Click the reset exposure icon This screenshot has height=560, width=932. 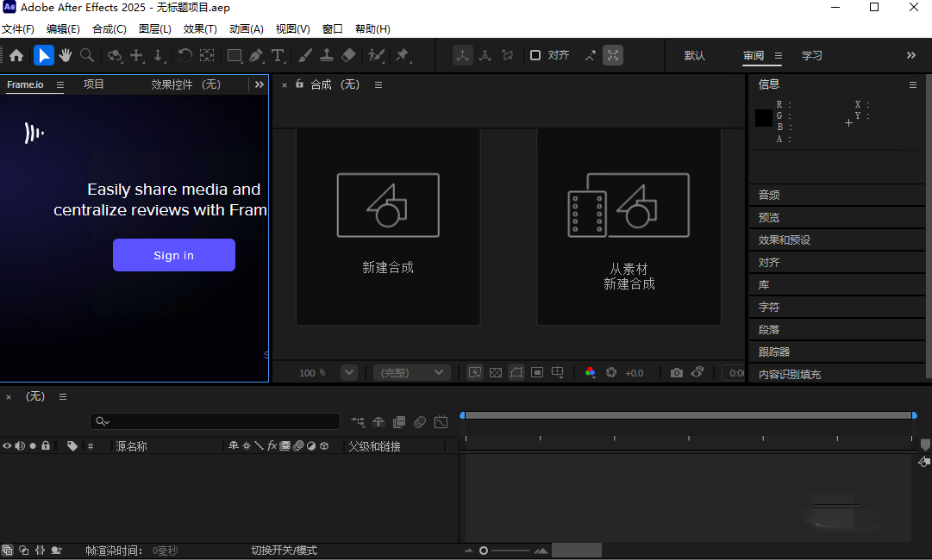click(611, 372)
